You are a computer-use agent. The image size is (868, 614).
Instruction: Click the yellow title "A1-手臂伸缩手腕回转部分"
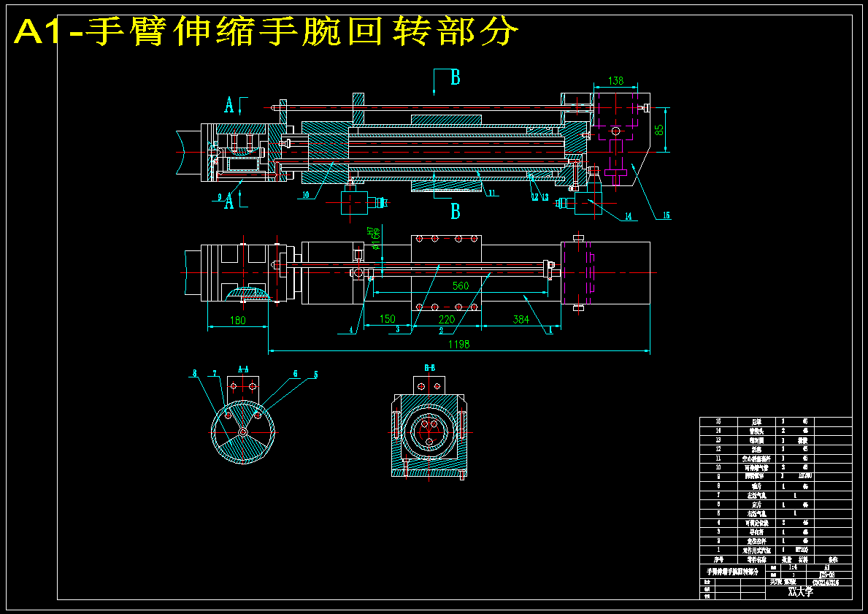[266, 31]
